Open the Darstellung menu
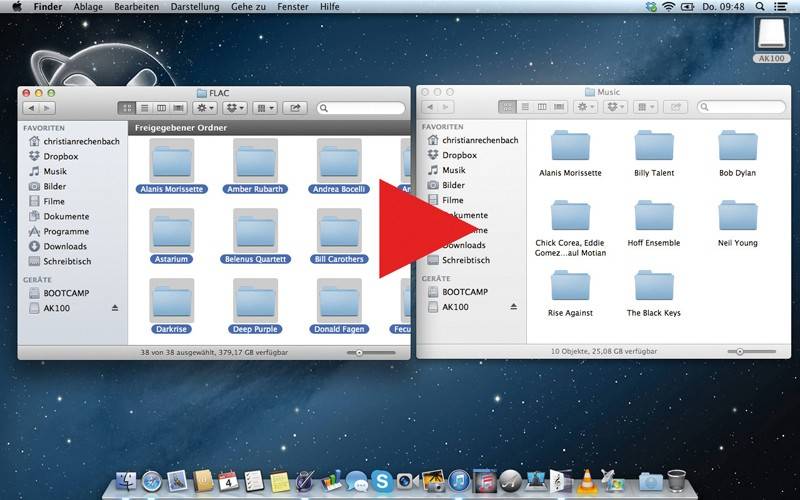800x500 pixels. point(195,7)
